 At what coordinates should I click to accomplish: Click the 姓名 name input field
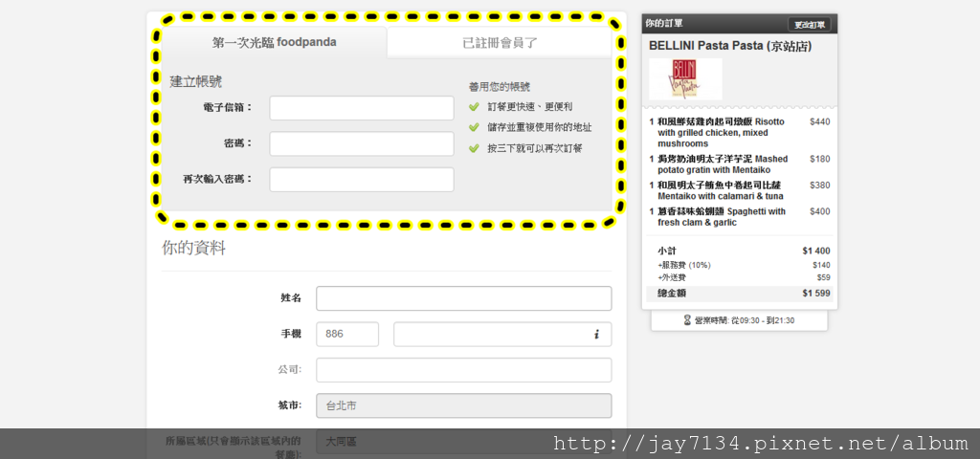point(464,298)
